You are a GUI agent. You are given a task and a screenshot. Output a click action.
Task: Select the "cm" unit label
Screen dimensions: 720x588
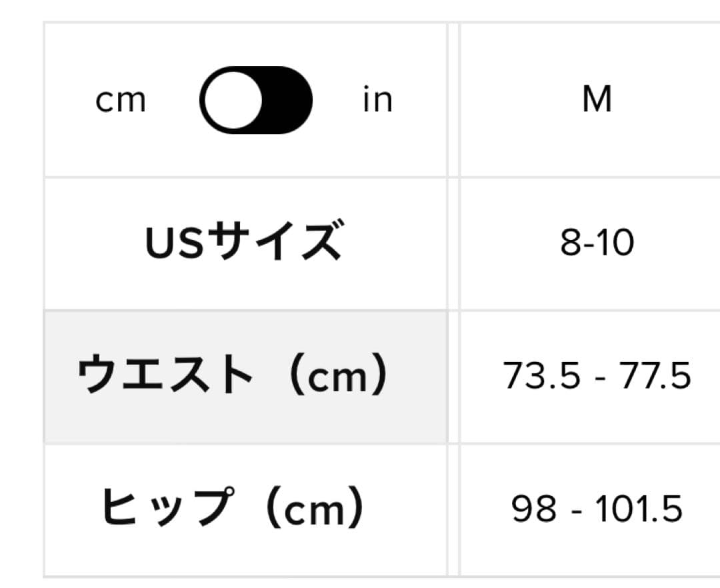[x=121, y=100]
